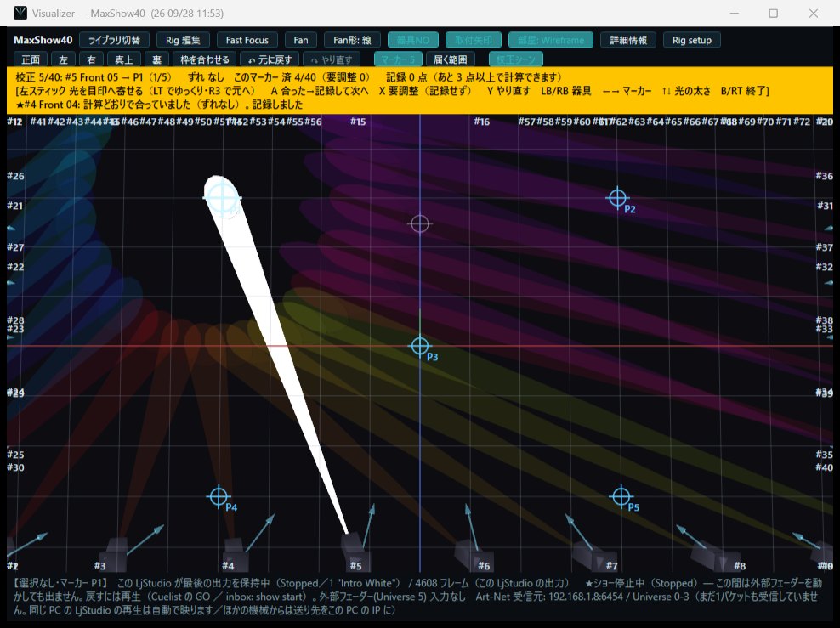The image size is (840, 628).
Task: Click the やり直す redo button
Action: click(332, 59)
